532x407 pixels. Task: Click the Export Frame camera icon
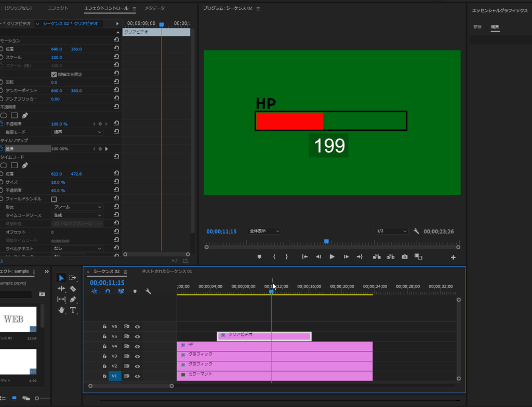pyautogui.click(x=405, y=257)
